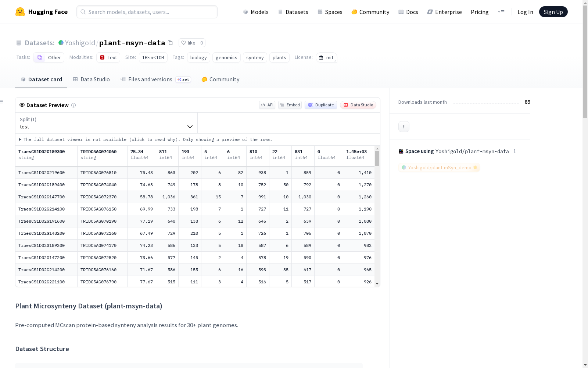
Task: Click the API button in preview header
Action: tap(267, 105)
